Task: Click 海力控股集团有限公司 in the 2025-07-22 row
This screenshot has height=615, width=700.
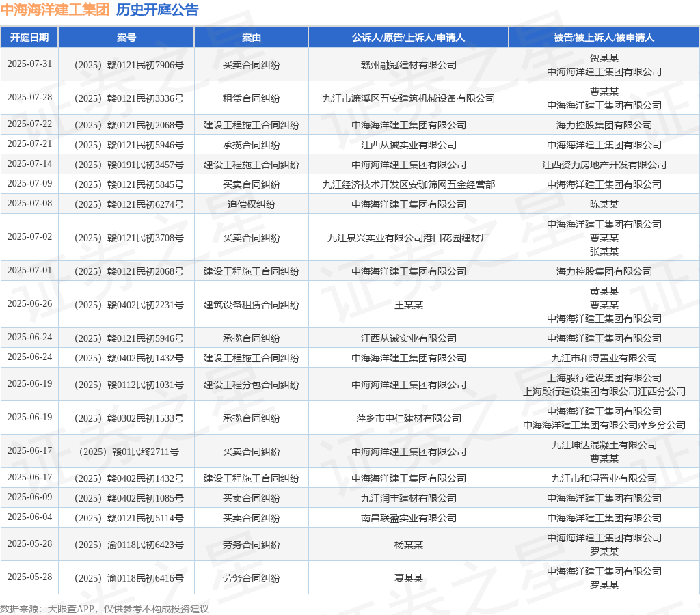Action: (604, 126)
